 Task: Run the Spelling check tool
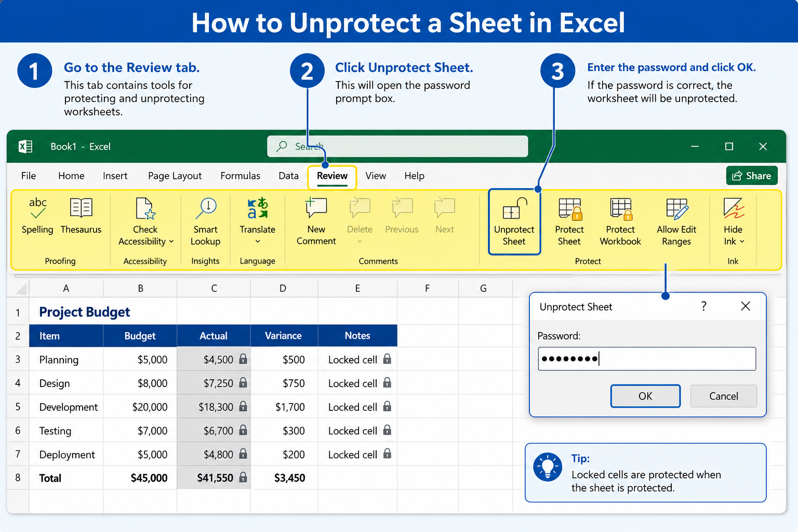(x=37, y=216)
